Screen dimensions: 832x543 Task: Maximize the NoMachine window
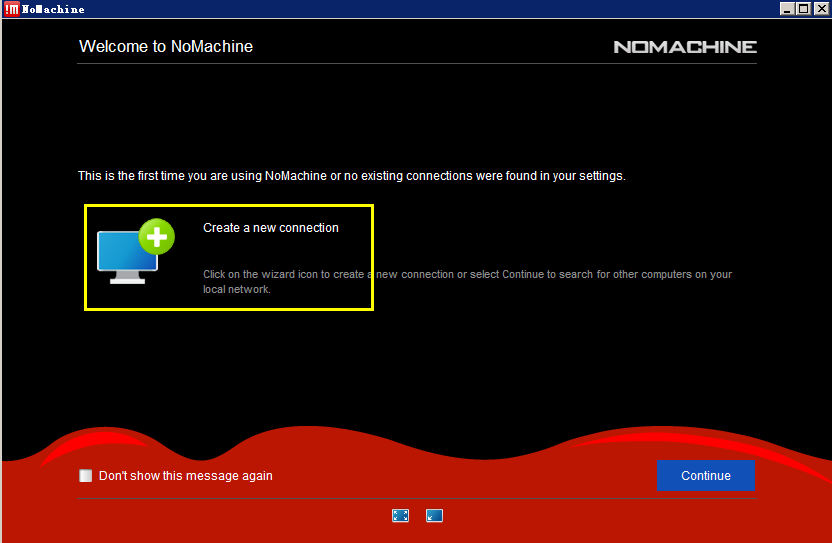tap(804, 8)
